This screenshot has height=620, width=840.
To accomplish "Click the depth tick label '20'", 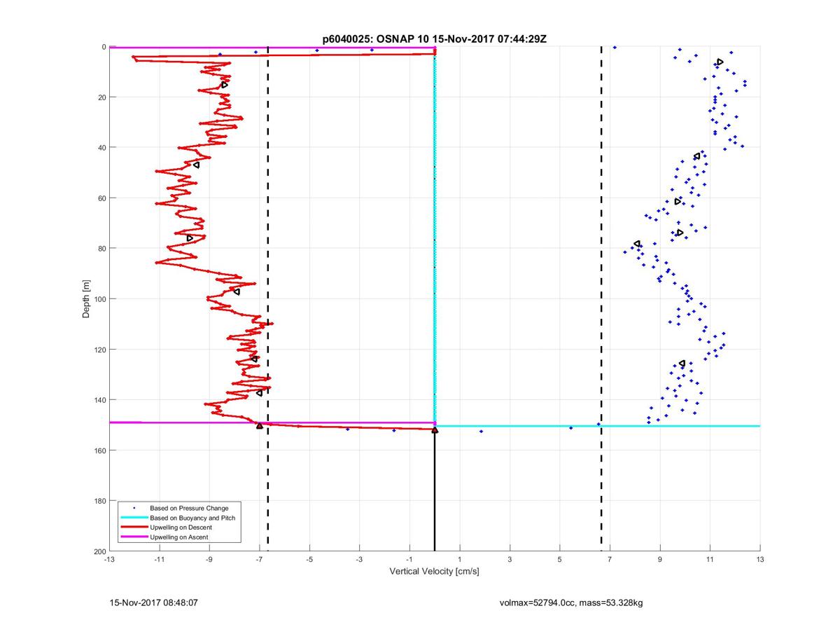I will point(101,97).
